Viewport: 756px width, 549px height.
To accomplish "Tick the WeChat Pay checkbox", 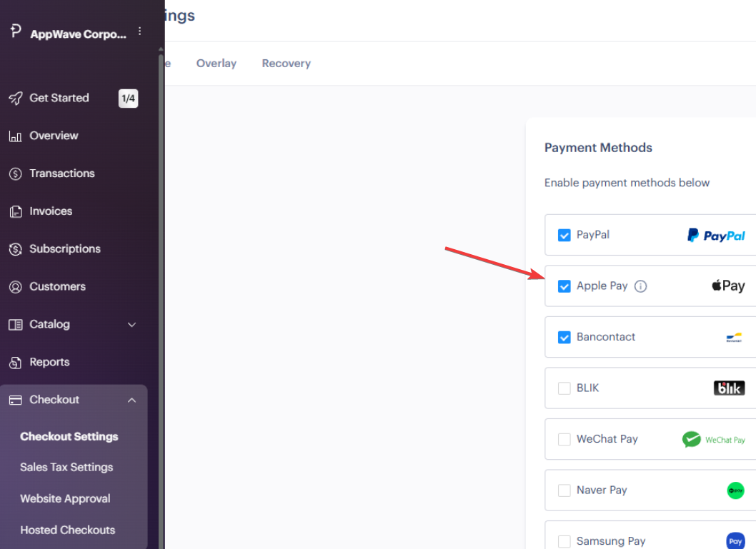I will [x=564, y=439].
